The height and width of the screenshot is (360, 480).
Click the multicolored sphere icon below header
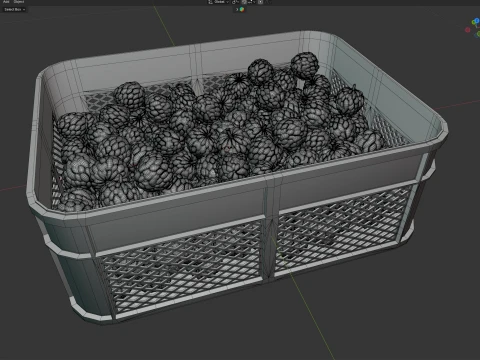(x=242, y=9)
